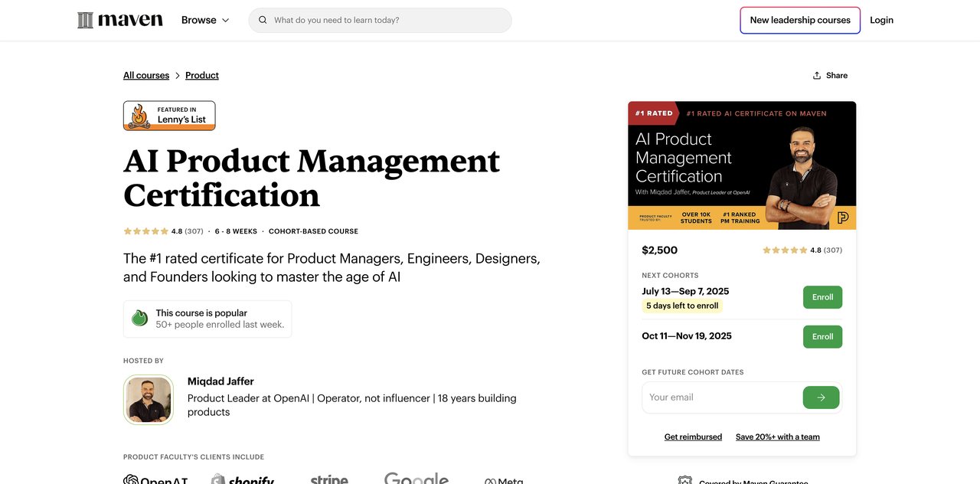The height and width of the screenshot is (484, 980).
Task: Enroll in July 13—Sep 7 cohort
Action: pos(822,297)
